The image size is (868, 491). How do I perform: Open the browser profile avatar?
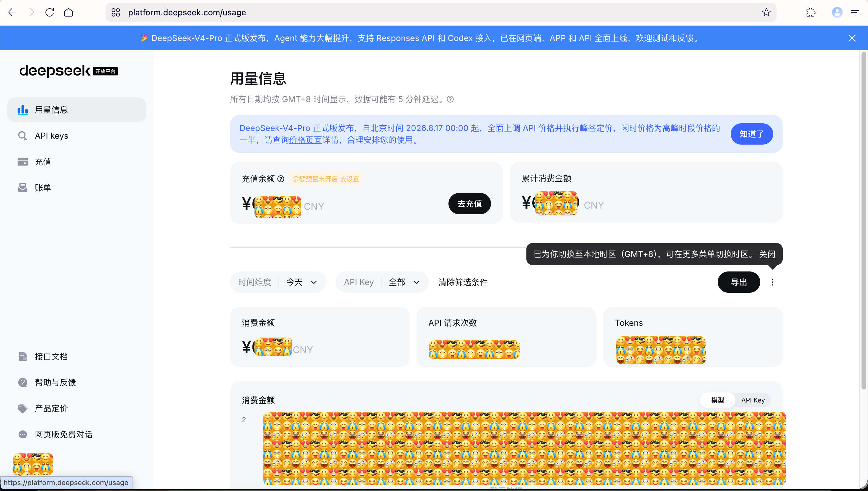(837, 12)
